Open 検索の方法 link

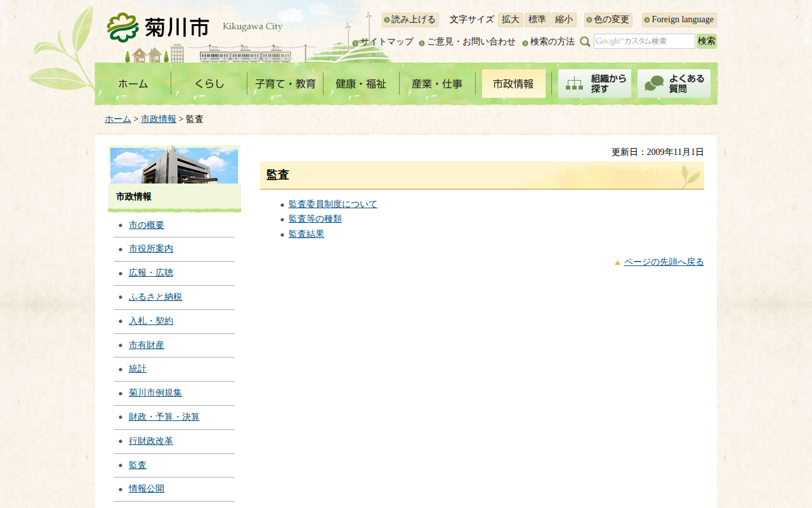[553, 42]
